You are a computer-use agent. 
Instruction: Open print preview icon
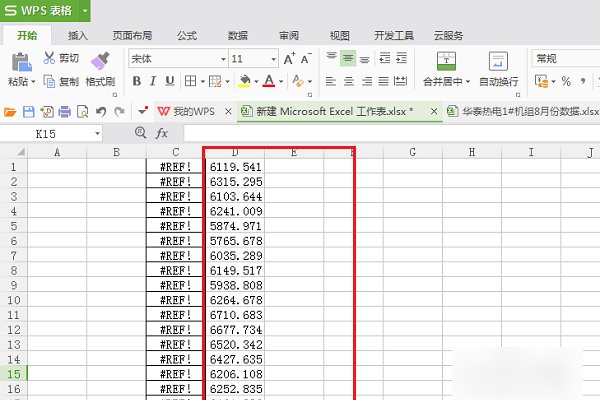click(83, 112)
